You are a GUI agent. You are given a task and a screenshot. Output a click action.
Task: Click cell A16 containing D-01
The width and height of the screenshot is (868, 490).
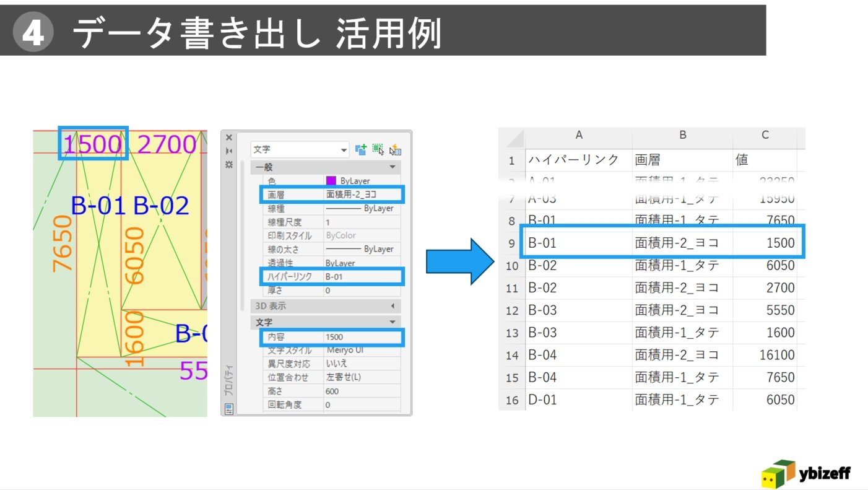point(579,400)
